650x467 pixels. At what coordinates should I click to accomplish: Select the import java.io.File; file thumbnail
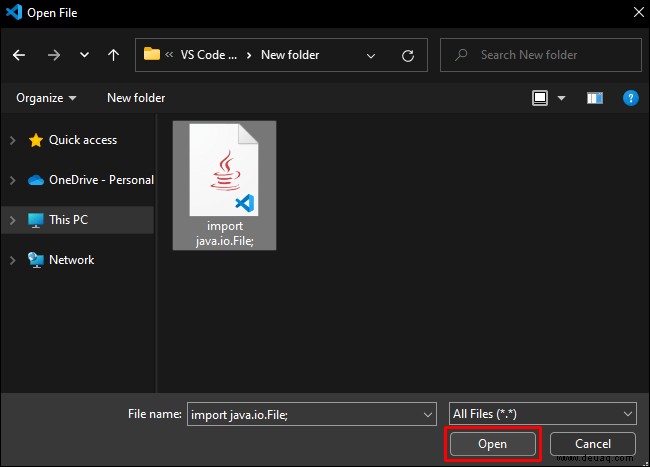[224, 170]
